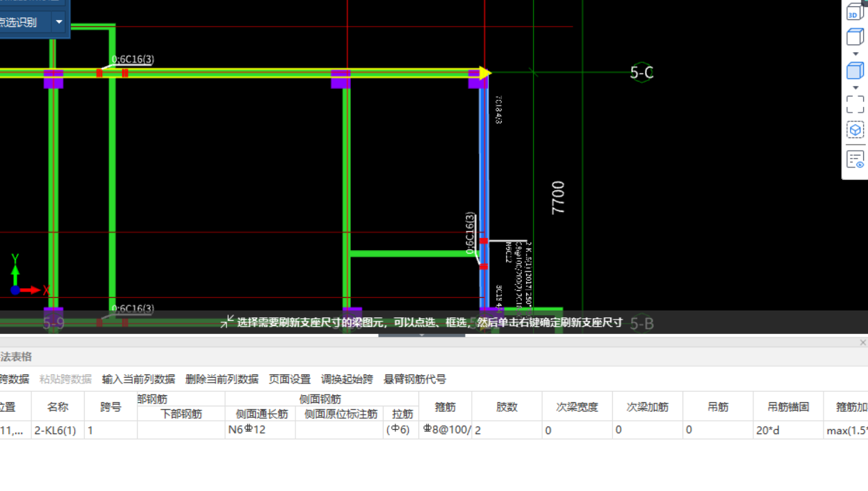Viewport: 868px width, 491px height.
Task: Select the 次梁宽度 column header
Action: pos(577,406)
